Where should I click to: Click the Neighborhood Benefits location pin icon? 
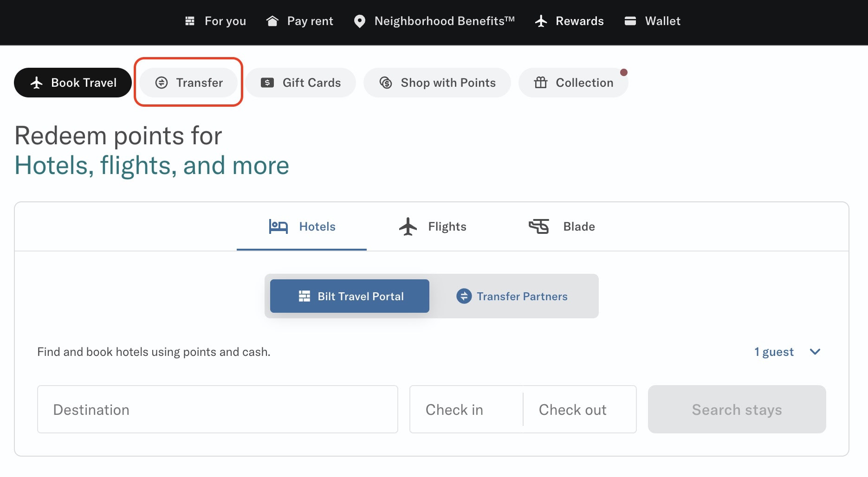(x=359, y=21)
